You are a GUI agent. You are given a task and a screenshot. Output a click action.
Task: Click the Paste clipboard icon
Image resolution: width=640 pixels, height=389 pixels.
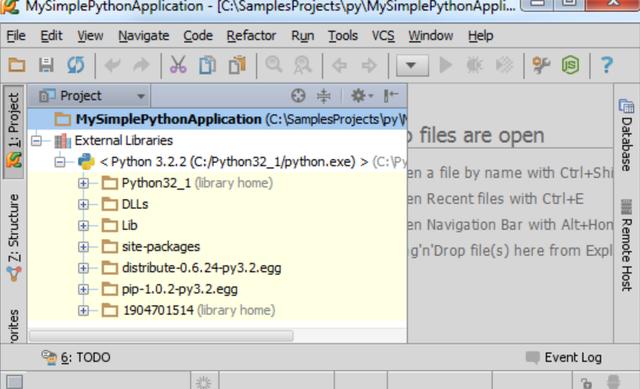pos(237,65)
